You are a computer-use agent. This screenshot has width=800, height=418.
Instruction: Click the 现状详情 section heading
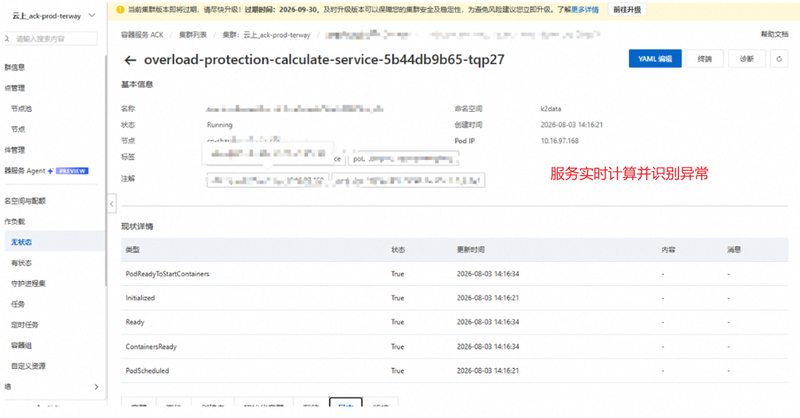137,226
